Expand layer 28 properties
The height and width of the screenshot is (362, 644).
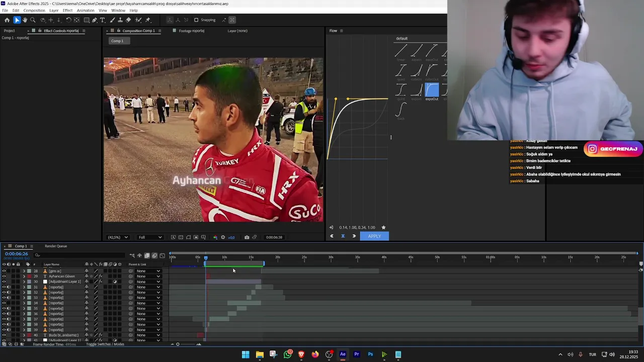tap(24, 271)
